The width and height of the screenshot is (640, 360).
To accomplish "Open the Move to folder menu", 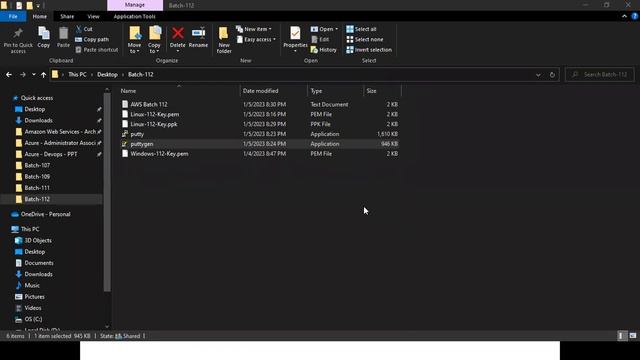I will 134,40.
